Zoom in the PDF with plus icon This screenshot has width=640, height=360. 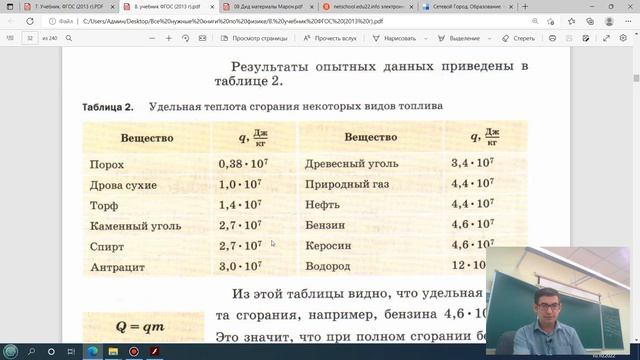169,38
